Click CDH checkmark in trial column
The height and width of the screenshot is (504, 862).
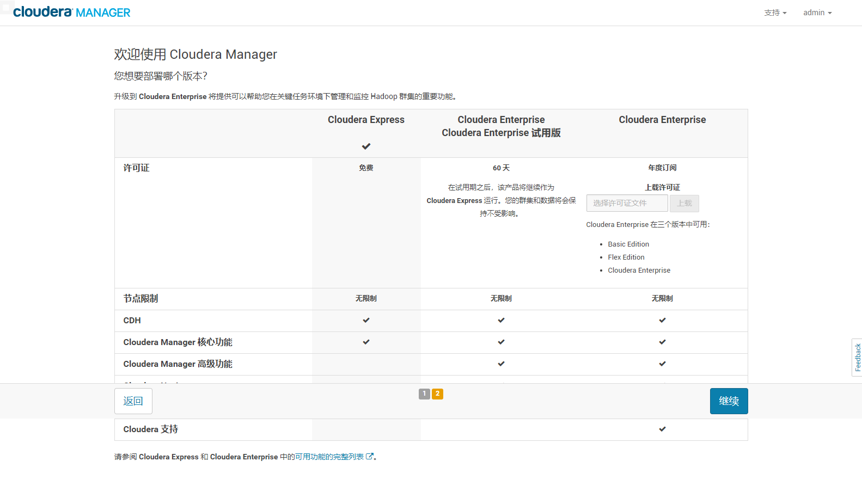point(501,320)
